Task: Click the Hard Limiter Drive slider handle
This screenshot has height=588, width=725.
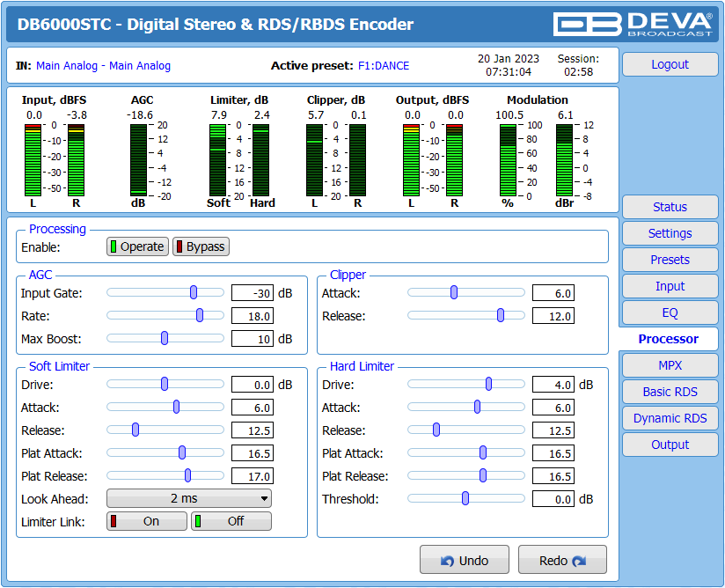Action: pos(488,384)
